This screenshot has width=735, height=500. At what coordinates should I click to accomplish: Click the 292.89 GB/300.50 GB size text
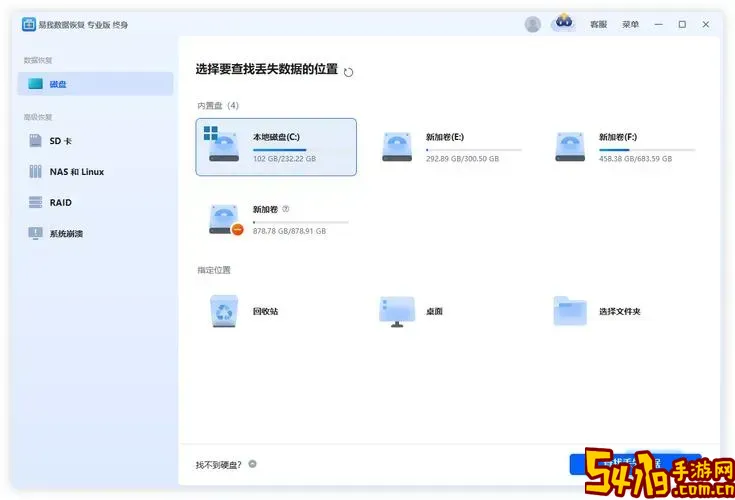(462, 159)
